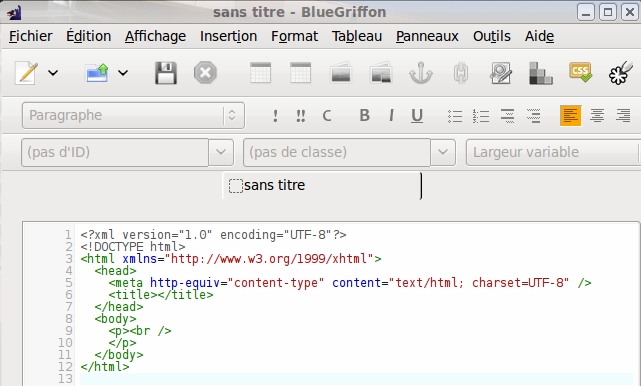Click the (pas d'ID) input field
The height and width of the screenshot is (386, 641).
point(115,152)
